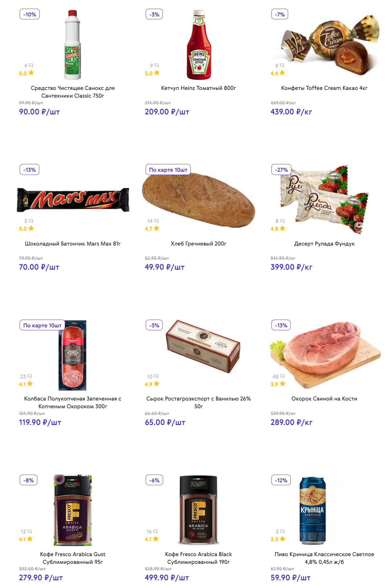Open Кетчуп Heinz Томатный 800г title link

point(199,88)
